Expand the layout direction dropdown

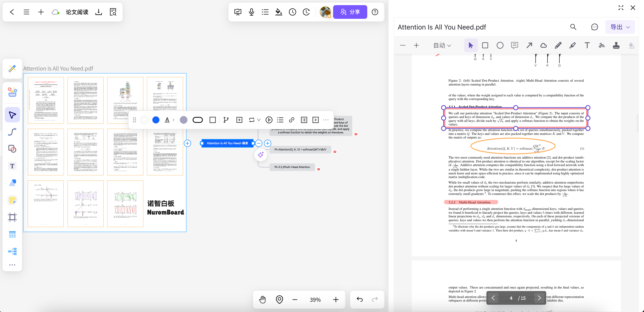point(259,120)
